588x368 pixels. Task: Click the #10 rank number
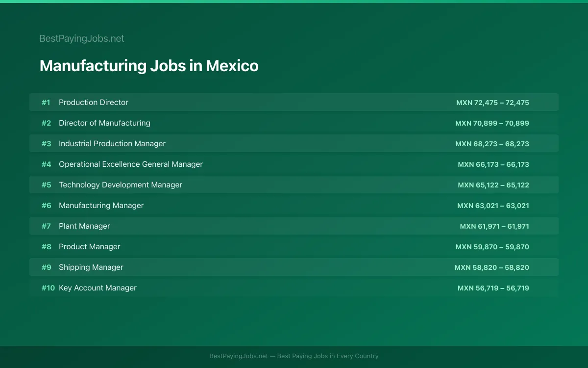(x=48, y=288)
